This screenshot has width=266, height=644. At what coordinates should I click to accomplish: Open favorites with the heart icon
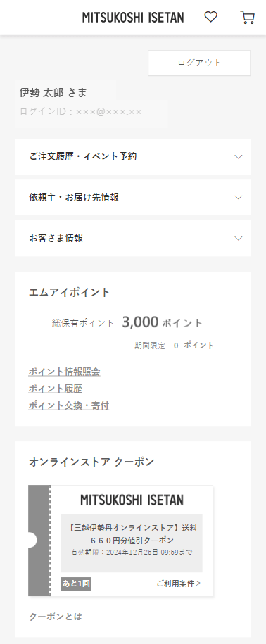click(210, 17)
